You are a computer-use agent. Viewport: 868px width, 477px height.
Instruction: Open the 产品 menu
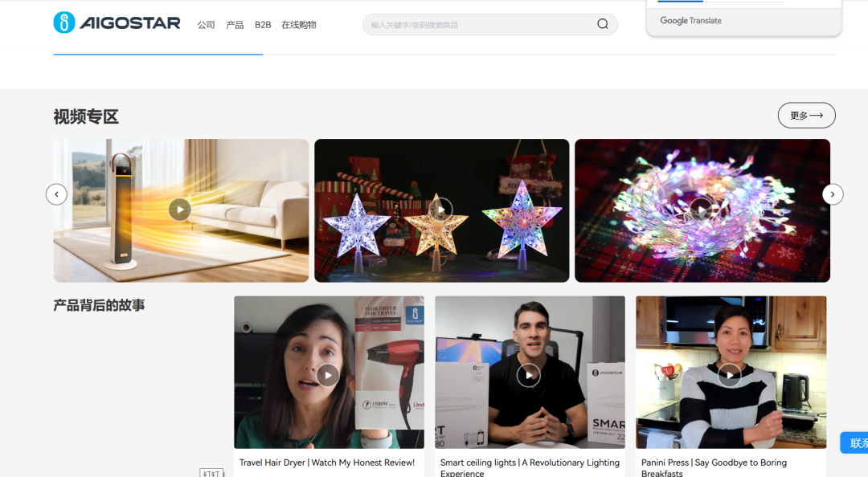[x=235, y=25]
